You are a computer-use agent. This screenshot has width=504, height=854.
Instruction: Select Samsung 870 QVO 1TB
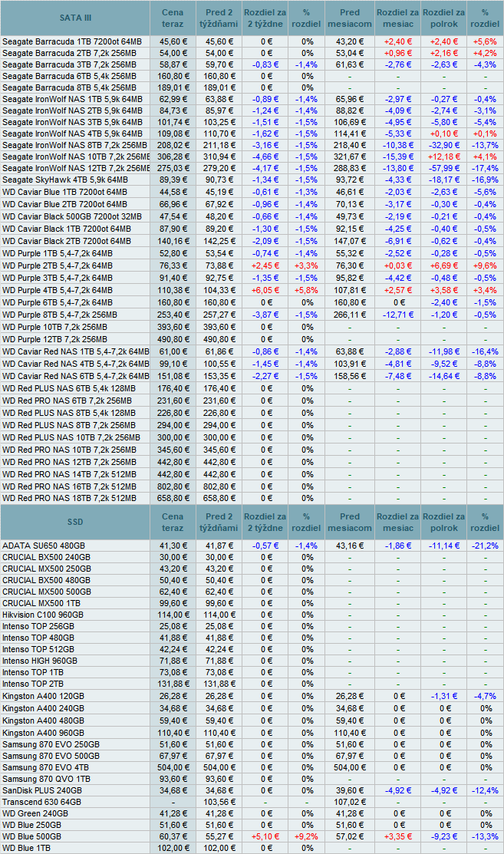[46, 779]
